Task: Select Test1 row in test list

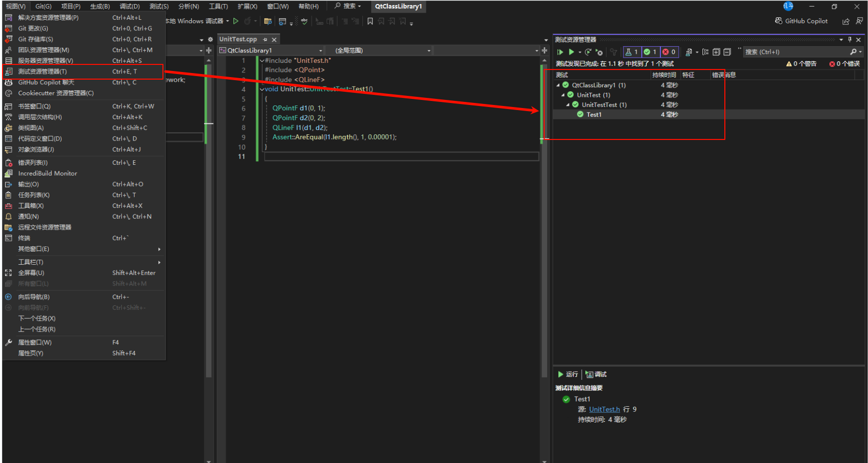Action: click(709, 115)
